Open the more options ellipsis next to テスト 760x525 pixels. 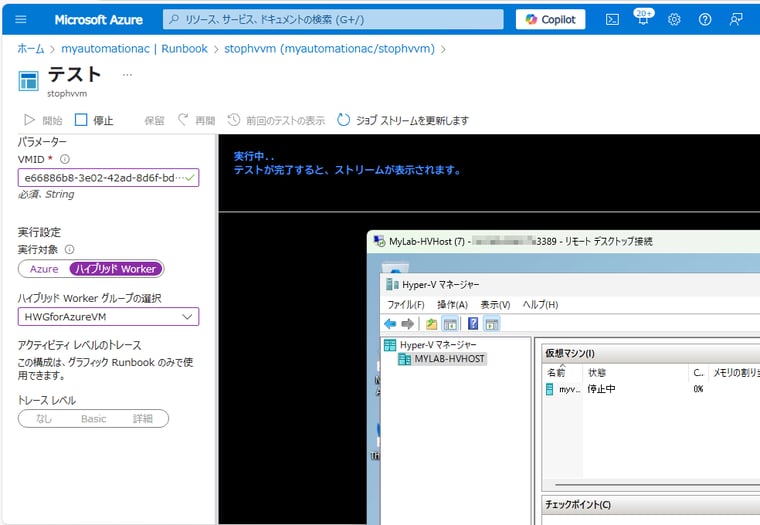pos(127,75)
